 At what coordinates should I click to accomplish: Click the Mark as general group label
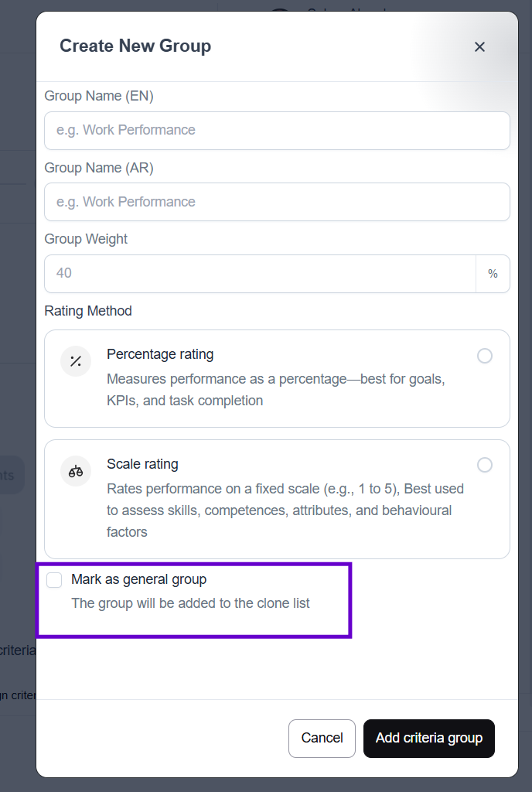[139, 579]
